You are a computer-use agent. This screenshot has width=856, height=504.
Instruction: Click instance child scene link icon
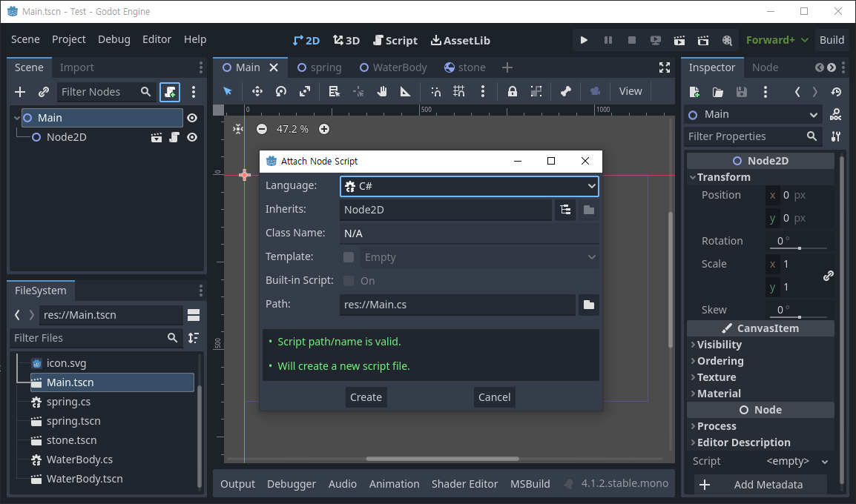44,92
